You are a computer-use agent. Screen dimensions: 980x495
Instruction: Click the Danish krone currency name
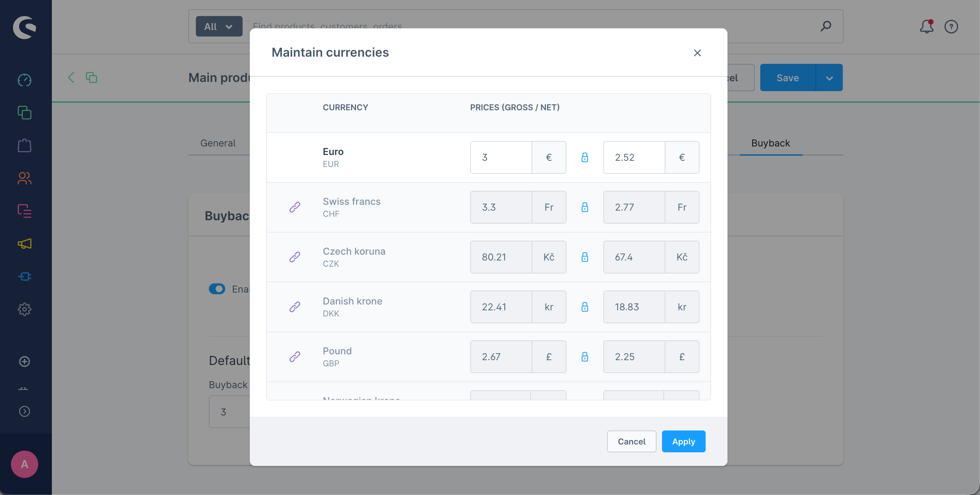point(352,301)
